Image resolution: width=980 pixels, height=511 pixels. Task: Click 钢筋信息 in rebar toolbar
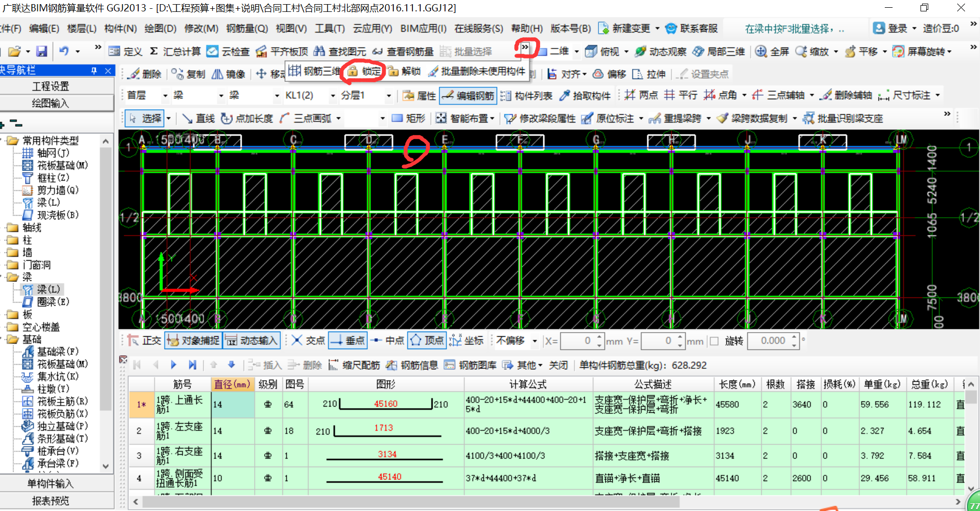coord(412,365)
